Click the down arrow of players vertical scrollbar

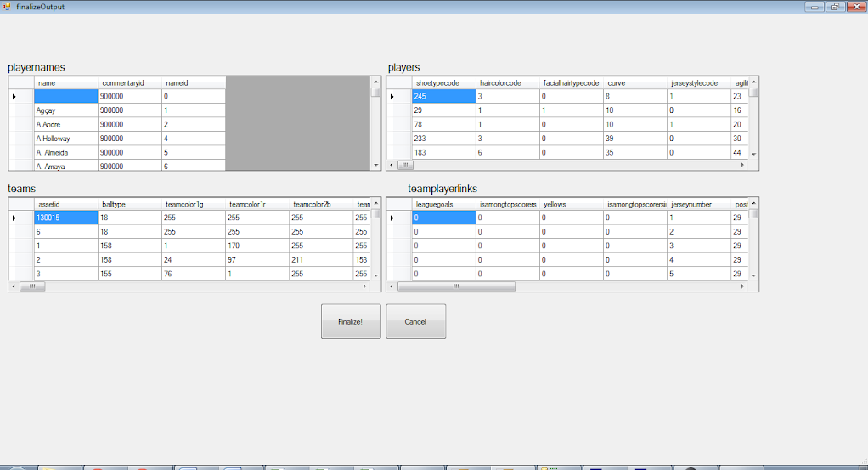(x=753, y=154)
